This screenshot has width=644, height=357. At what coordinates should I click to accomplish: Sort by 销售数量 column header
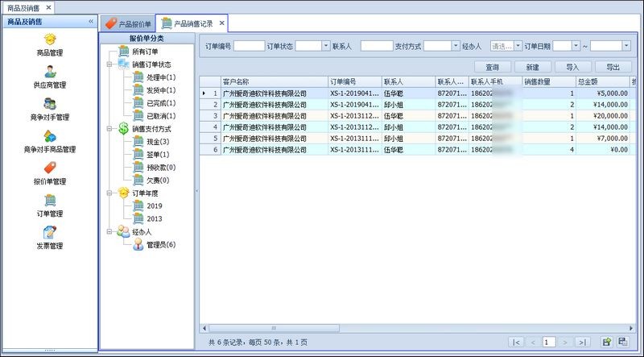pos(549,82)
